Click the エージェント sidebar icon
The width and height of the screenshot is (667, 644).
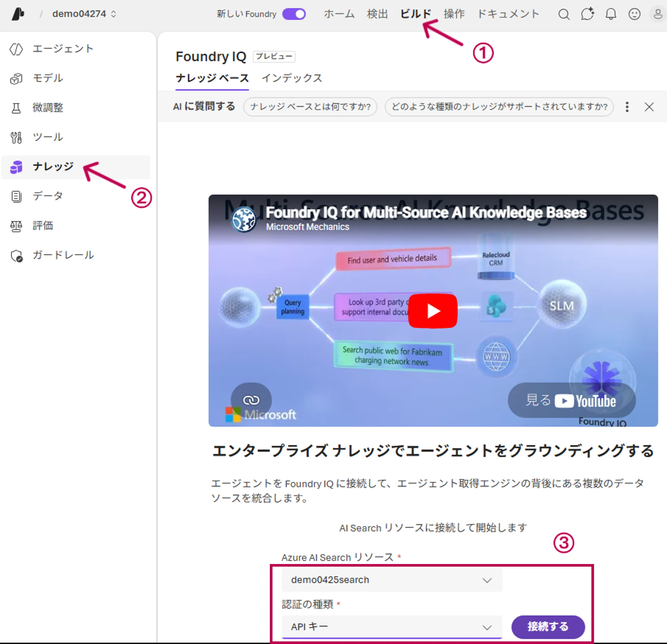16,49
